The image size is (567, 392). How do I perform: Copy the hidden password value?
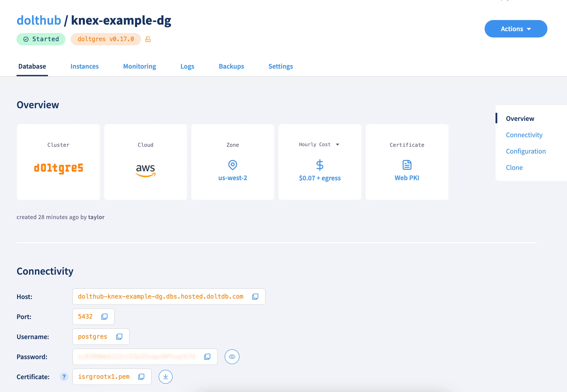(207, 357)
